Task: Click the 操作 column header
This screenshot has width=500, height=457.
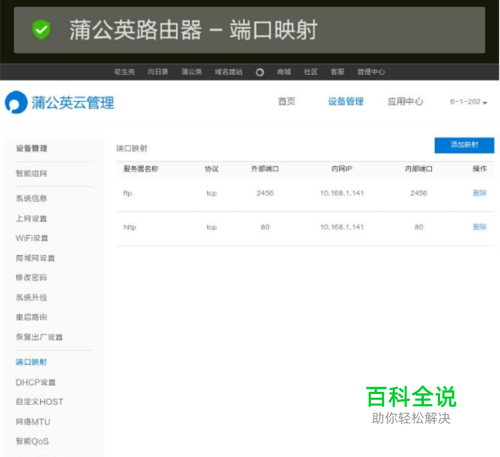Action: click(x=480, y=169)
